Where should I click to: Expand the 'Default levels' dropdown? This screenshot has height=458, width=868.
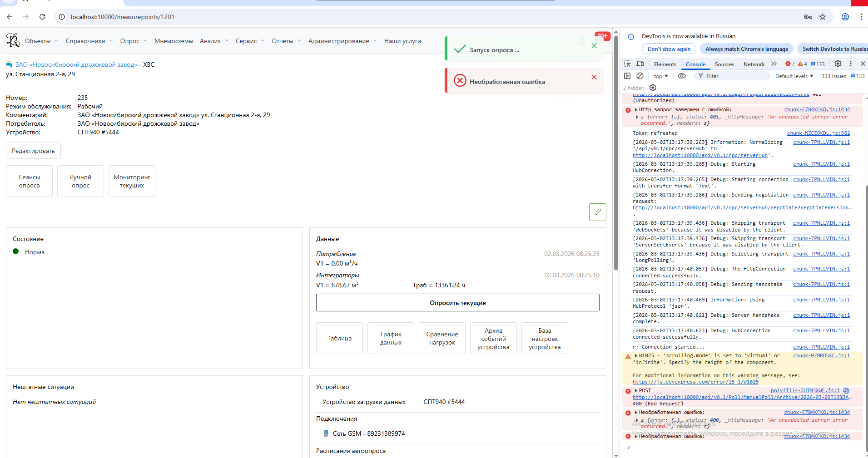point(794,76)
